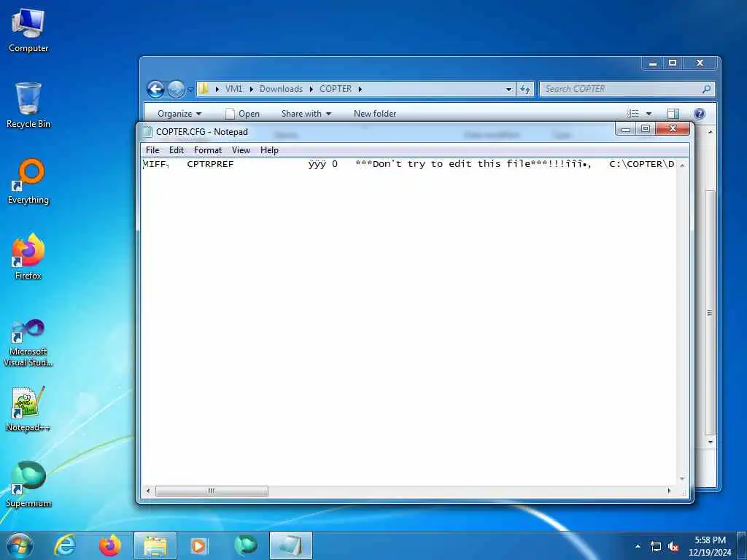Open the Notepad Edit menu
This screenshot has height=560, width=747.
click(x=177, y=150)
